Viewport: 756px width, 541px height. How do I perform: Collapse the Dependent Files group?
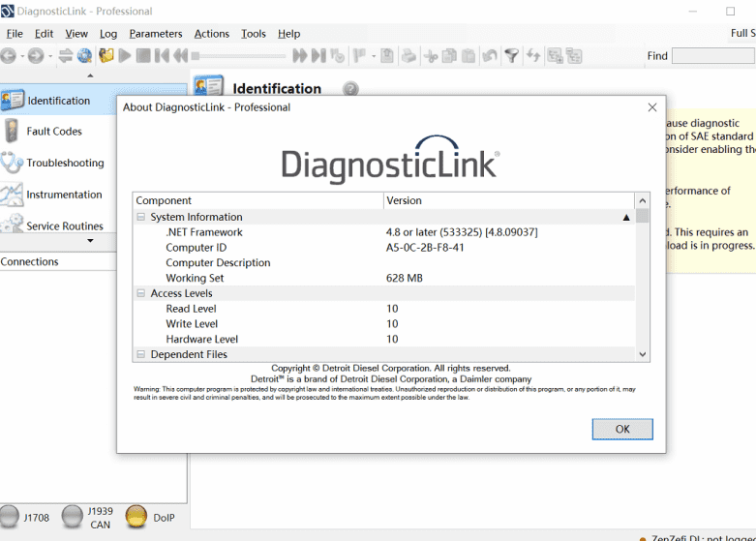[140, 354]
